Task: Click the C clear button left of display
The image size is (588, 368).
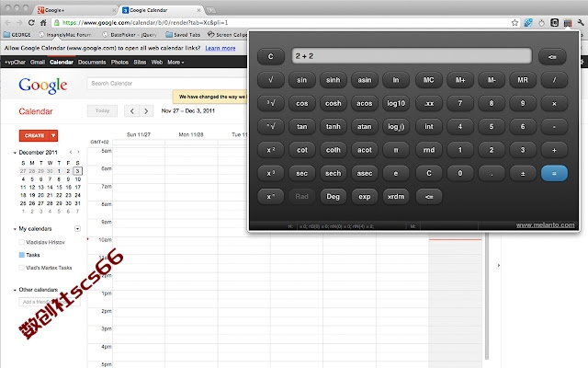Action: coord(271,57)
